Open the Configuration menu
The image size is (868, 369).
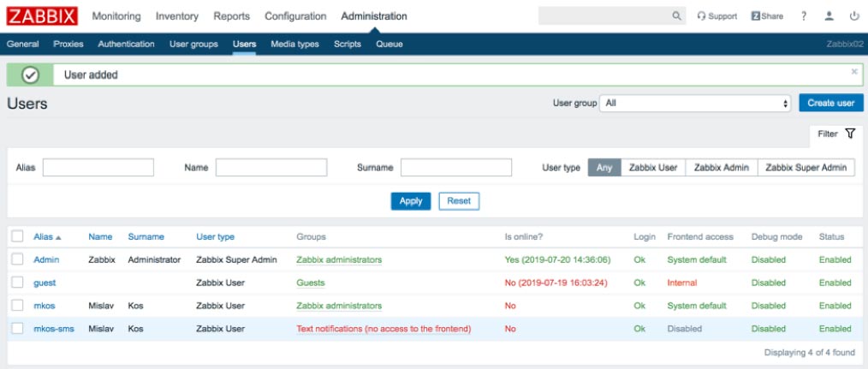click(295, 16)
